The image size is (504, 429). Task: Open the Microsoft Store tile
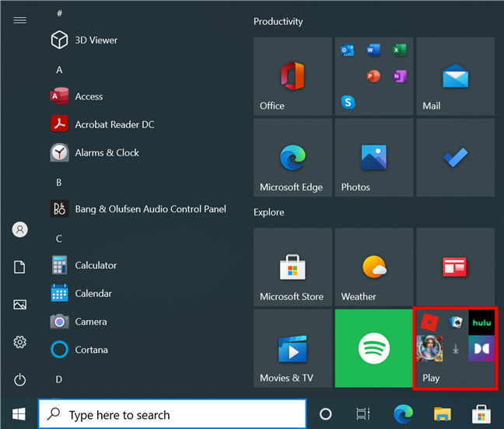click(292, 267)
